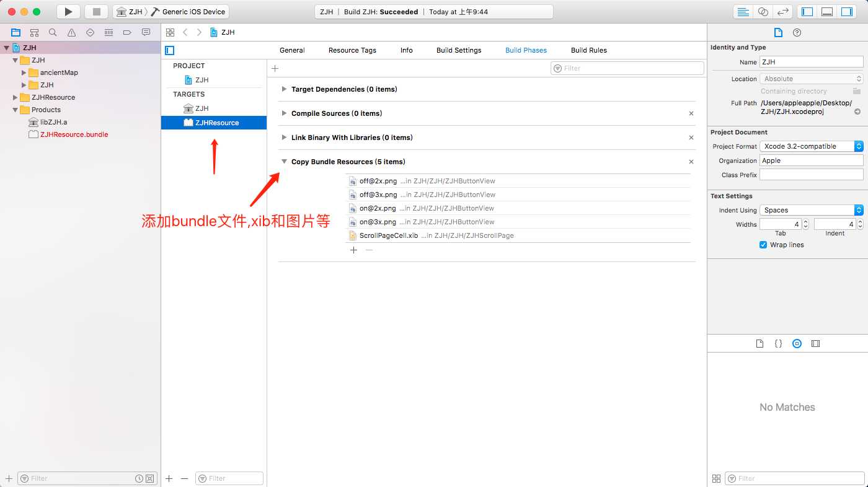Delete the Copy Bundle Resources phase
Viewport: 868px width, 487px height.
coord(691,162)
